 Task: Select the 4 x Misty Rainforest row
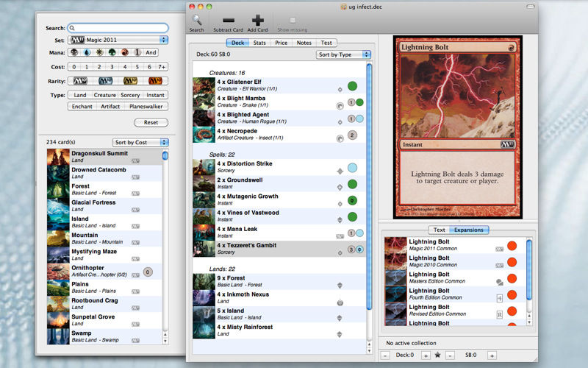pos(279,330)
